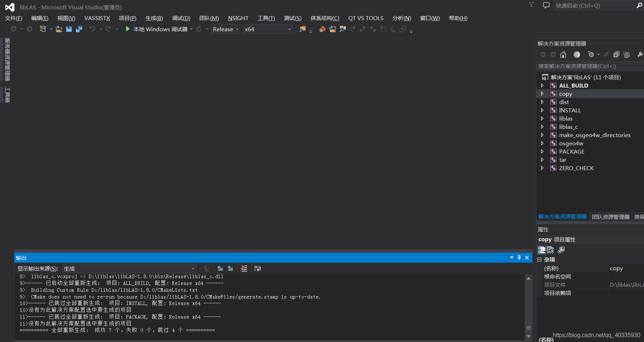644x342 pixels.
Task: Click the save all (double floppy) icon
Action: (79, 29)
